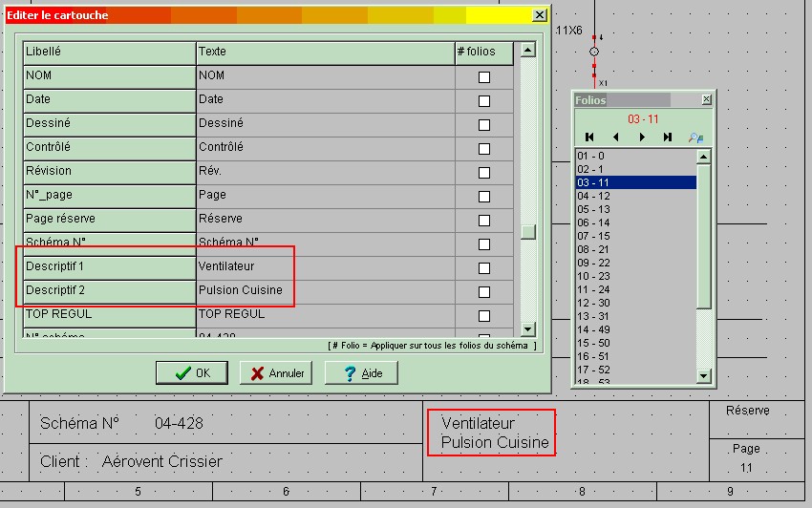The height and width of the screenshot is (508, 812).
Task: Edit the Descriptif 2 text 'Pulsion Cuisine'
Action: tap(325, 290)
